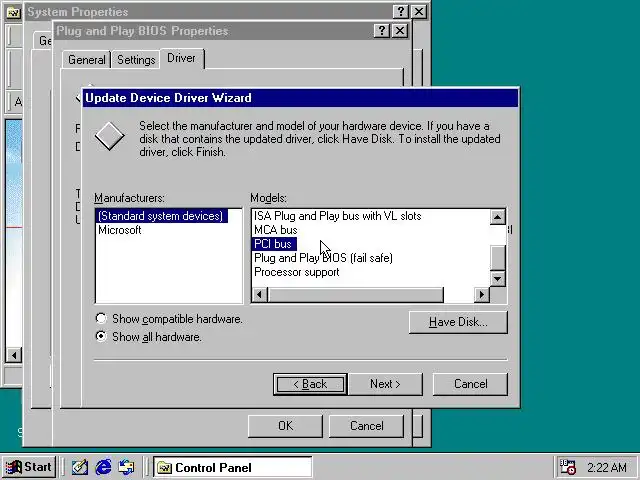This screenshot has height=480, width=640.
Task: Go back with the < Back button
Action: tap(310, 384)
